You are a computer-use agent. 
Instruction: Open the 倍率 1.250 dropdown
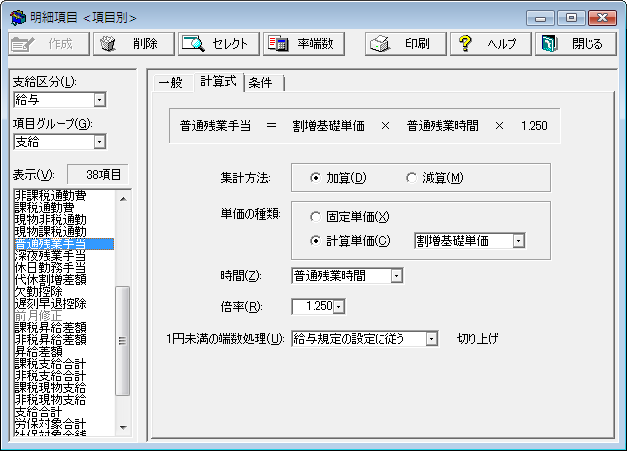click(x=338, y=306)
